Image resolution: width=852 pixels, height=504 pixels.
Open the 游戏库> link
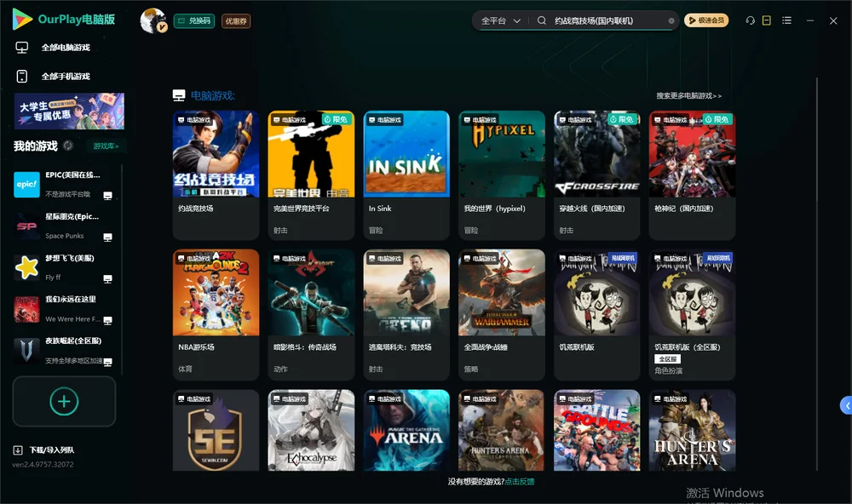[106, 146]
